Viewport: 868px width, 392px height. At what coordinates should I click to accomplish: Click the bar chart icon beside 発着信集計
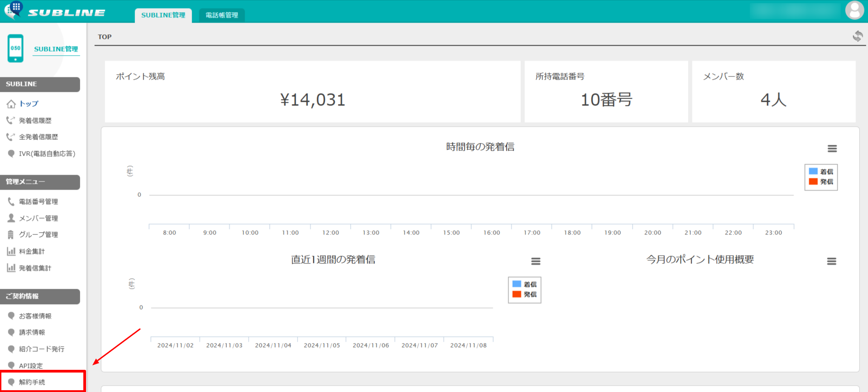(11, 268)
